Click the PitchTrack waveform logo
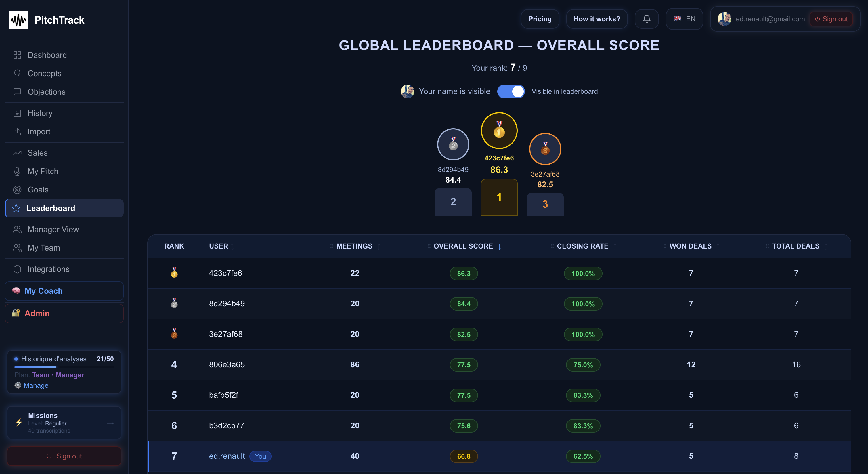Viewport: 868px width, 474px height. pyautogui.click(x=18, y=20)
